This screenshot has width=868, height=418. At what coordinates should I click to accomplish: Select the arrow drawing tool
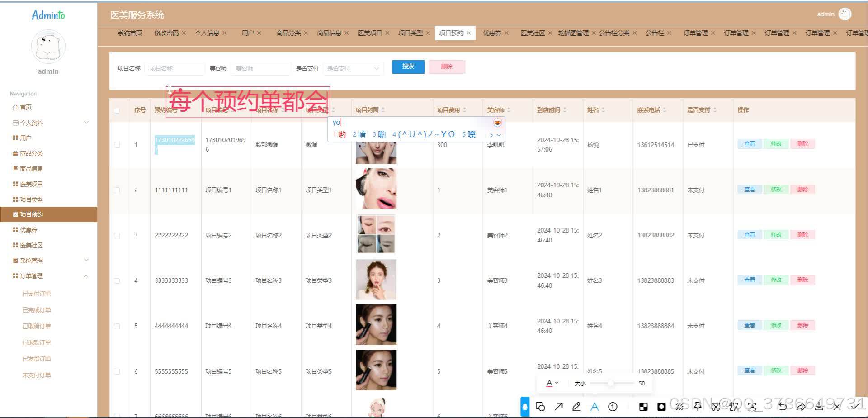pos(559,406)
